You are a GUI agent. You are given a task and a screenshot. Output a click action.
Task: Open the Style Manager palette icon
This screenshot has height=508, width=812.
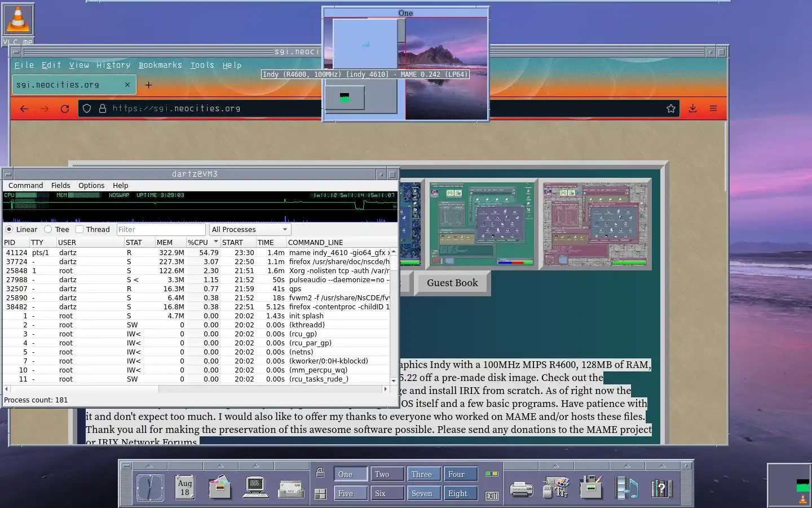556,487
